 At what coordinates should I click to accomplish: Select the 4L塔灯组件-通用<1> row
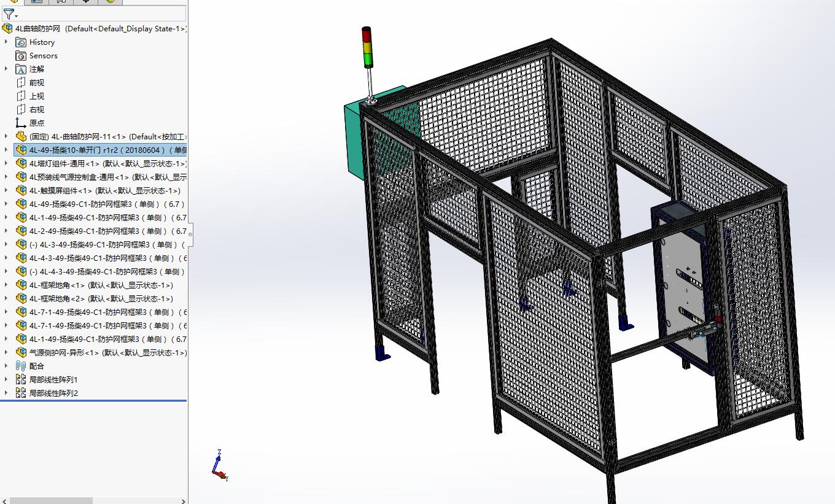[x=100, y=164]
